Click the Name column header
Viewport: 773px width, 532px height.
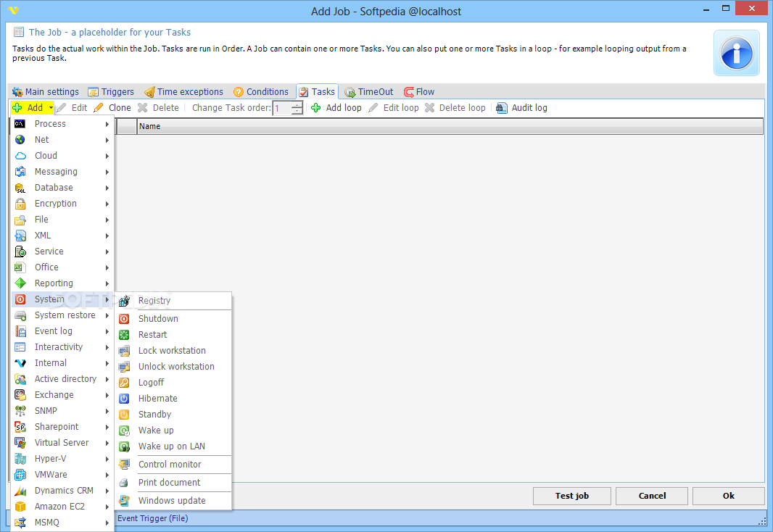point(450,126)
